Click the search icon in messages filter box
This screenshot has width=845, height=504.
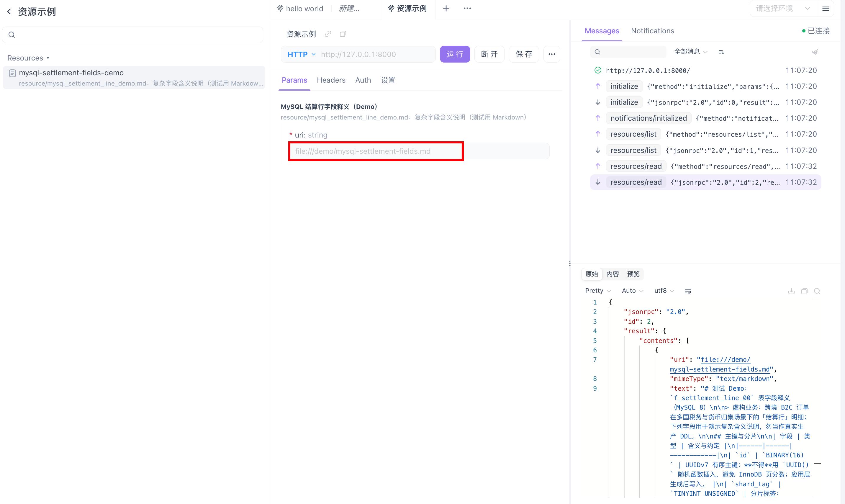(597, 52)
